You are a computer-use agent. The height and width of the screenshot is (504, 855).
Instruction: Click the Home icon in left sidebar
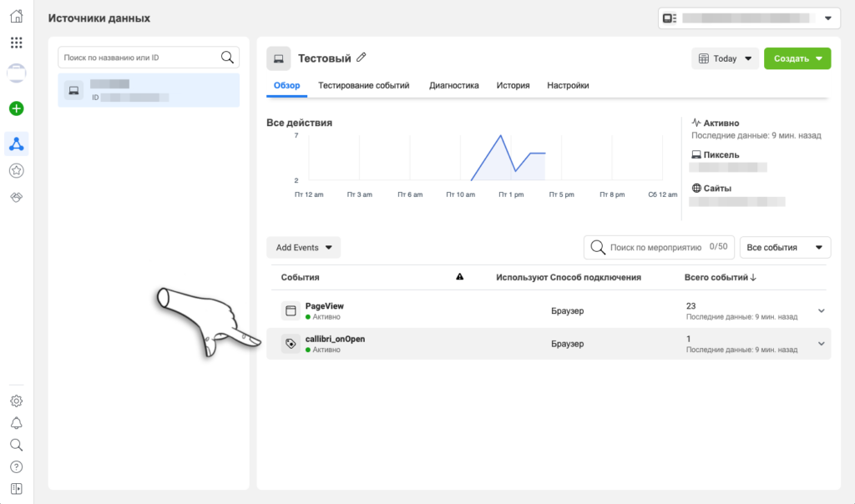17,16
